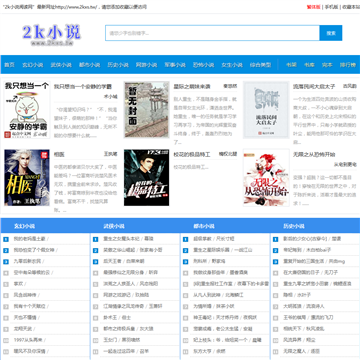Click the 流落民间大启太子 title link
360x360 pixels.
314,87
